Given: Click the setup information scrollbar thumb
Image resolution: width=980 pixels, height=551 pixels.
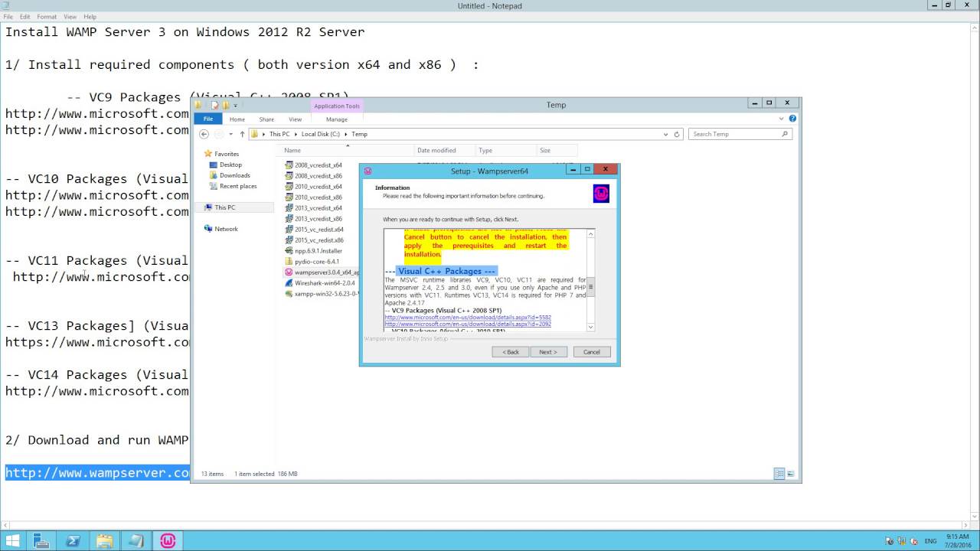Looking at the screenshot, I should (590, 286).
